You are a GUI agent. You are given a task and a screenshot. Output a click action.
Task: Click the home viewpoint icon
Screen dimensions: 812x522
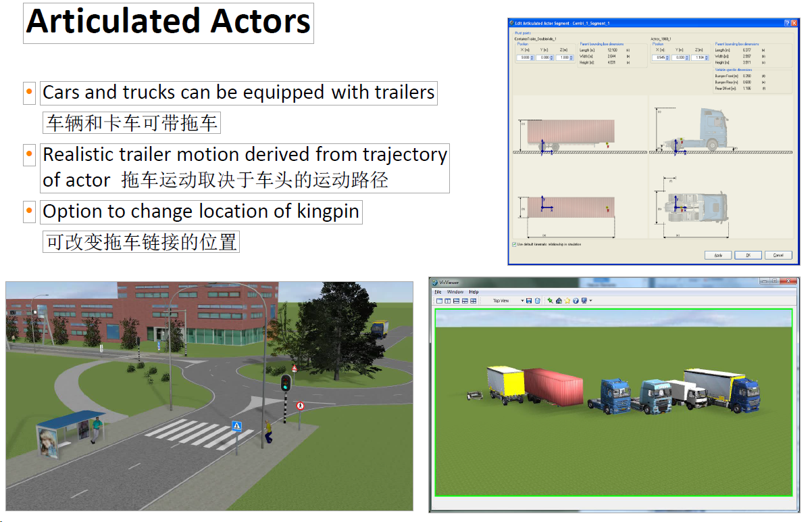pyautogui.click(x=559, y=300)
